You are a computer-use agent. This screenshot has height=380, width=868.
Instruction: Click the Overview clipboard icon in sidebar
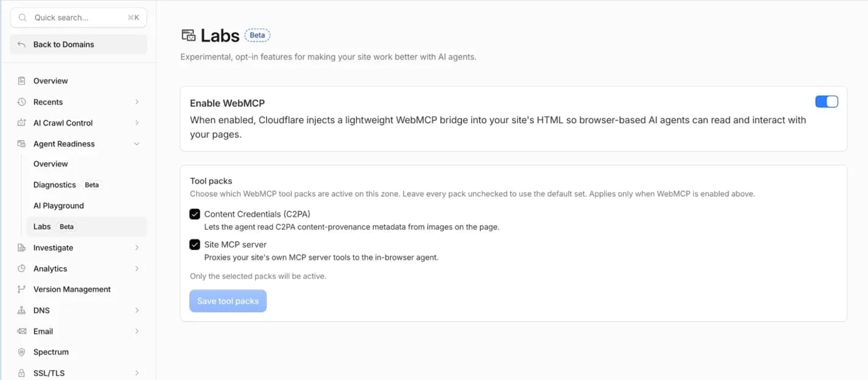(x=22, y=81)
